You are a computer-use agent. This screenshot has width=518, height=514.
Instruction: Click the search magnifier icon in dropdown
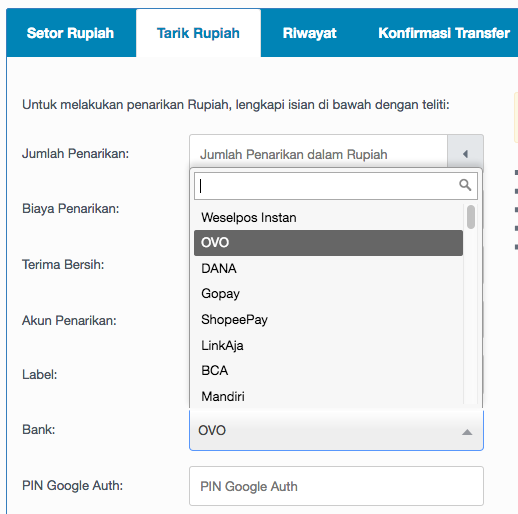(x=465, y=185)
